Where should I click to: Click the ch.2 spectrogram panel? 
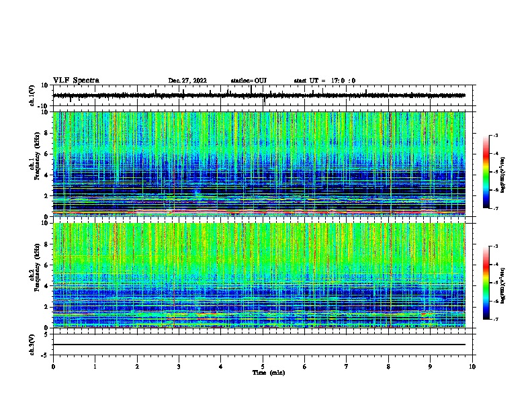(259, 275)
